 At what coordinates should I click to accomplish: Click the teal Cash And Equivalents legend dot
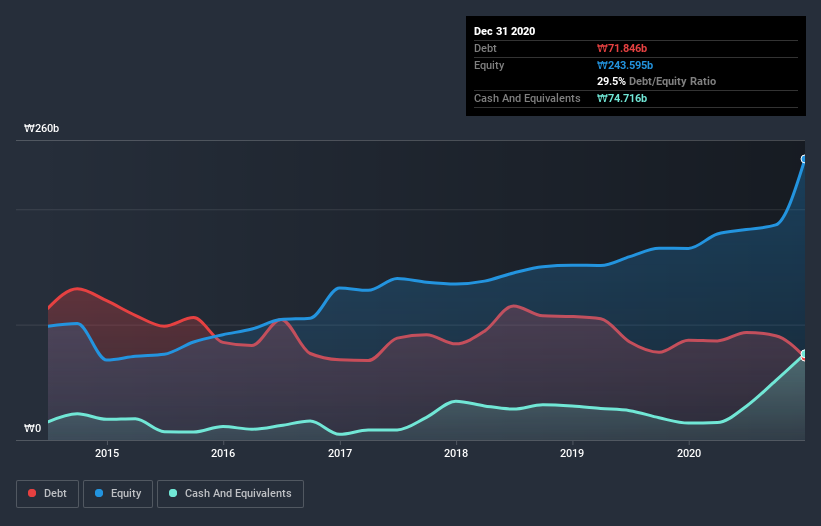pos(173,493)
